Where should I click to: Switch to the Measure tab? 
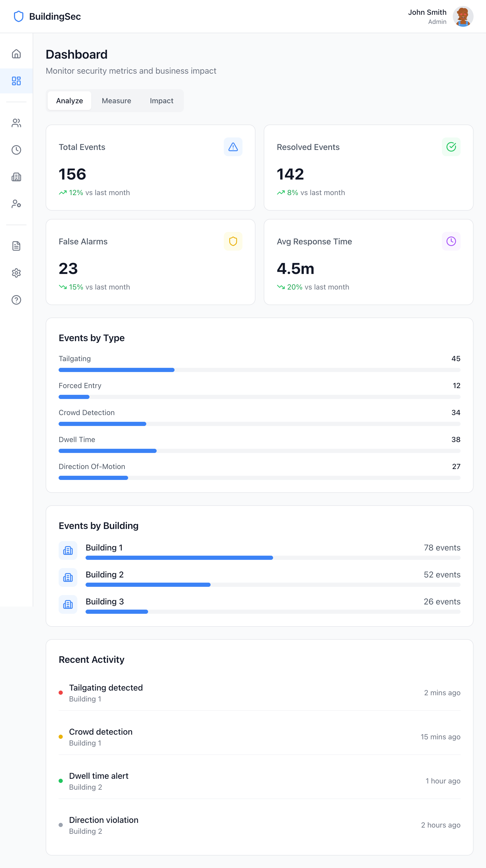click(116, 101)
